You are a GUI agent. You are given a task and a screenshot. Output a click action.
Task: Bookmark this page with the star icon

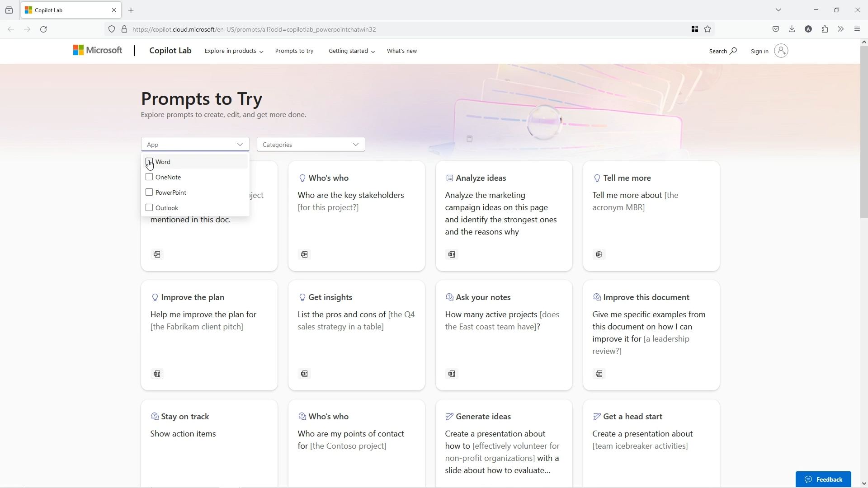pos(708,29)
